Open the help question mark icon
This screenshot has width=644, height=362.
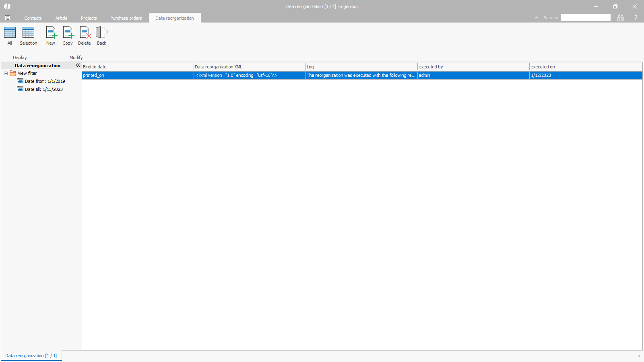636,18
